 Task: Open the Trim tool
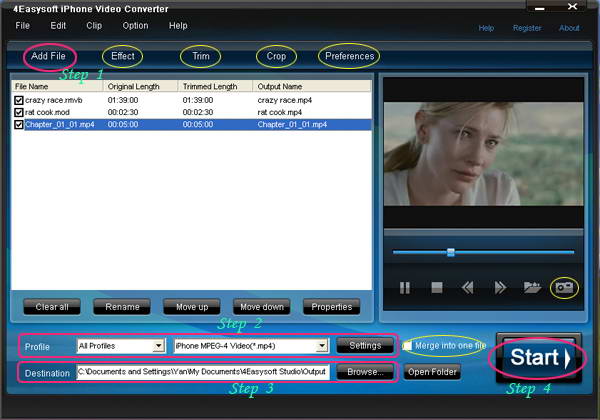coord(201,56)
